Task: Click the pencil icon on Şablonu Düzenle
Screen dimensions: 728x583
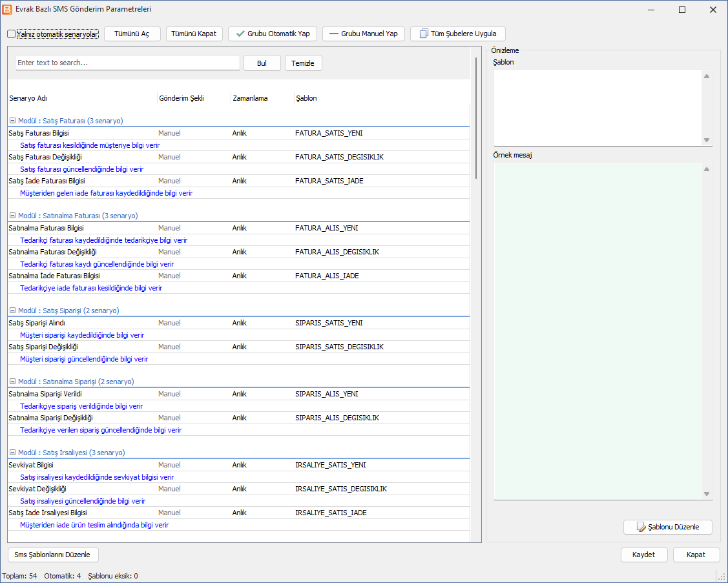Action: click(641, 527)
